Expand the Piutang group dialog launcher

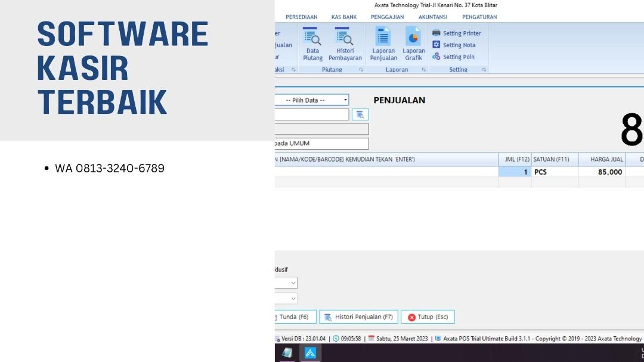click(x=361, y=70)
